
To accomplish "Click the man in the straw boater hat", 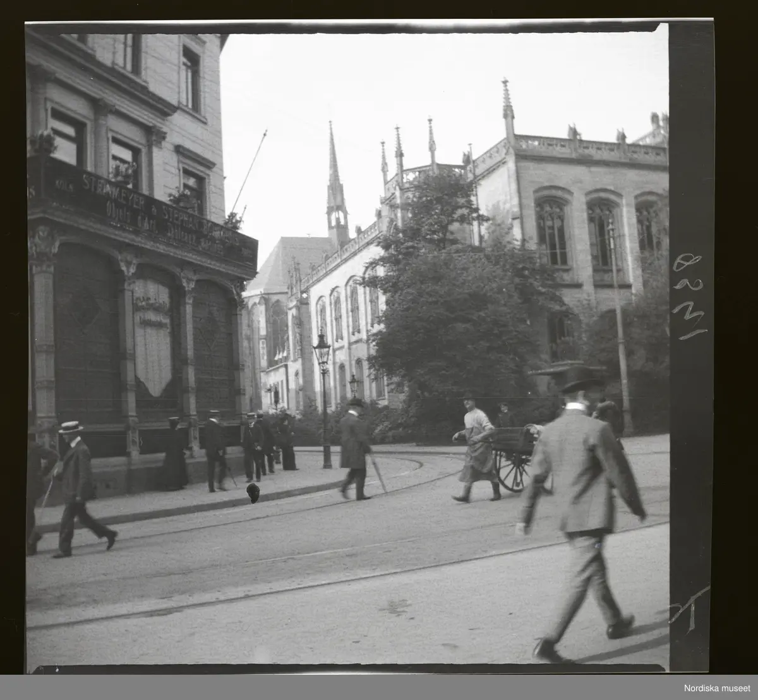I will 76,486.
